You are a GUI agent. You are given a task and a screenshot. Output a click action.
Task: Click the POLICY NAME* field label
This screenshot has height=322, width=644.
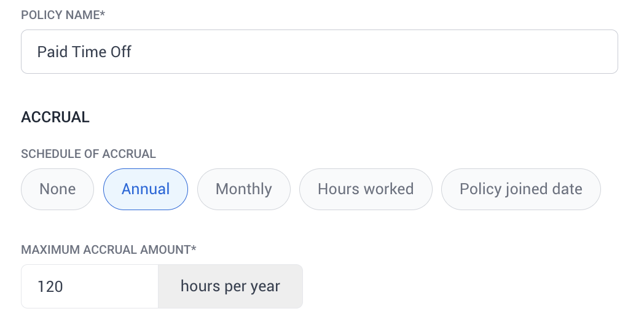63,15
